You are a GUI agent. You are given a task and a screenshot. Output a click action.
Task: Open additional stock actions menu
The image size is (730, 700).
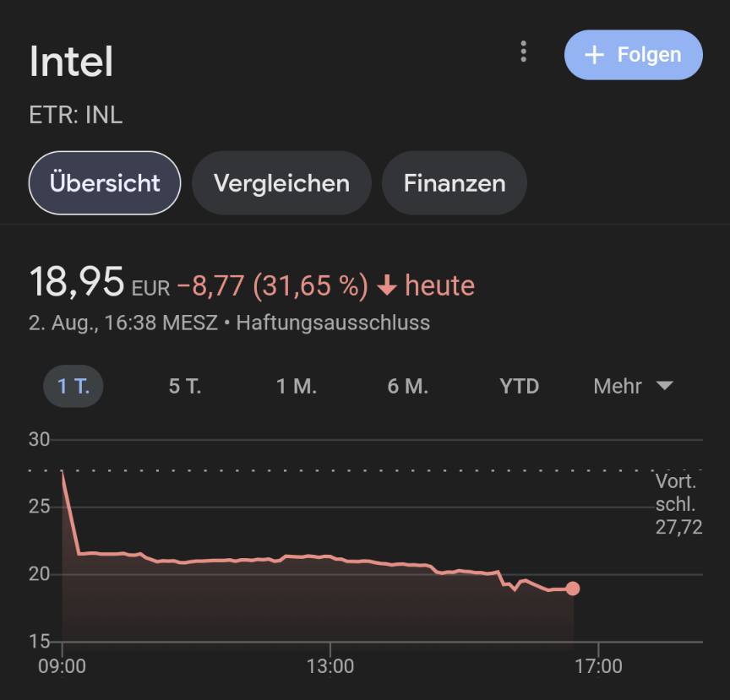[523, 52]
